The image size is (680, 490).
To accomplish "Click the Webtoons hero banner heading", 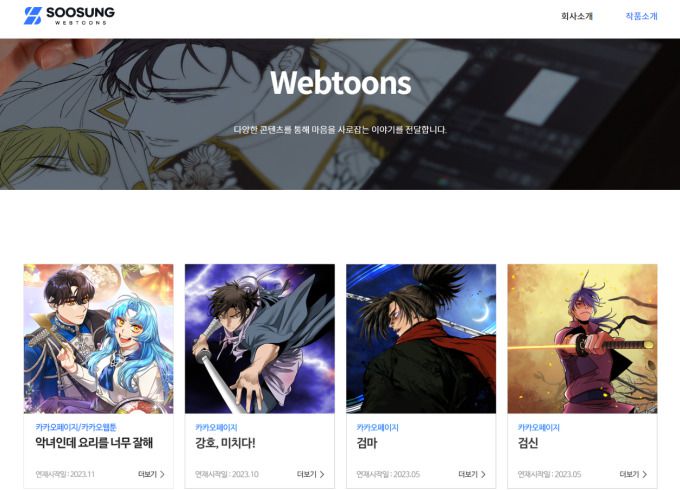I will point(341,82).
